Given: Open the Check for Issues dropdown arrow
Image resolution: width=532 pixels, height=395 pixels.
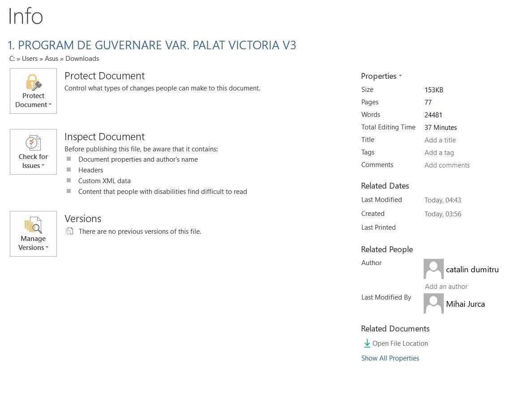Looking at the screenshot, I should [x=43, y=166].
